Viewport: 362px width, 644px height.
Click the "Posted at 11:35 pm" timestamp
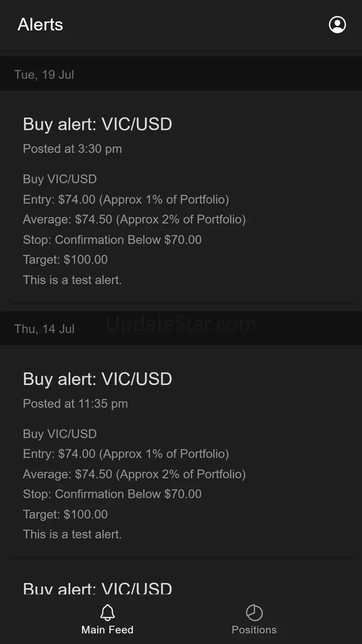point(75,403)
